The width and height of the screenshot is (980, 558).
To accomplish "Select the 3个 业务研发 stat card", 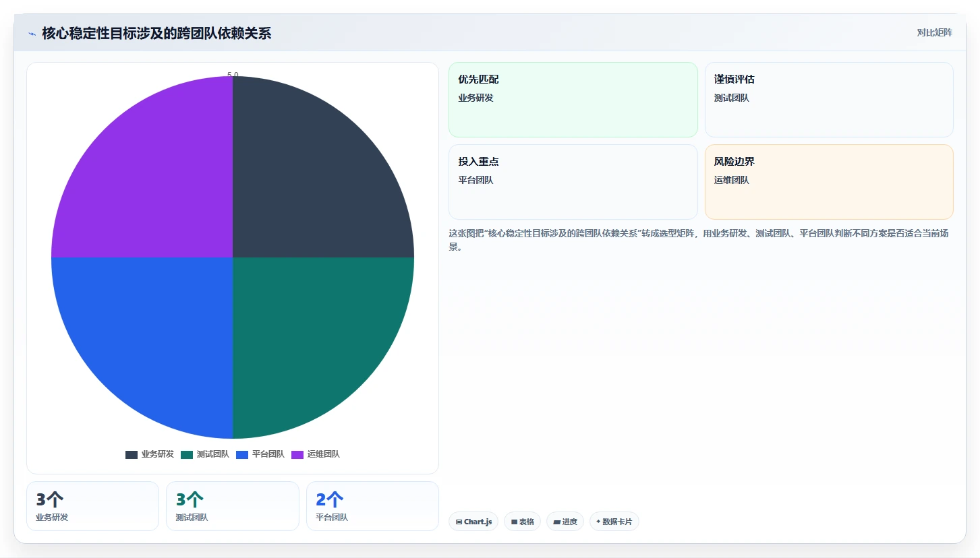I will point(92,506).
